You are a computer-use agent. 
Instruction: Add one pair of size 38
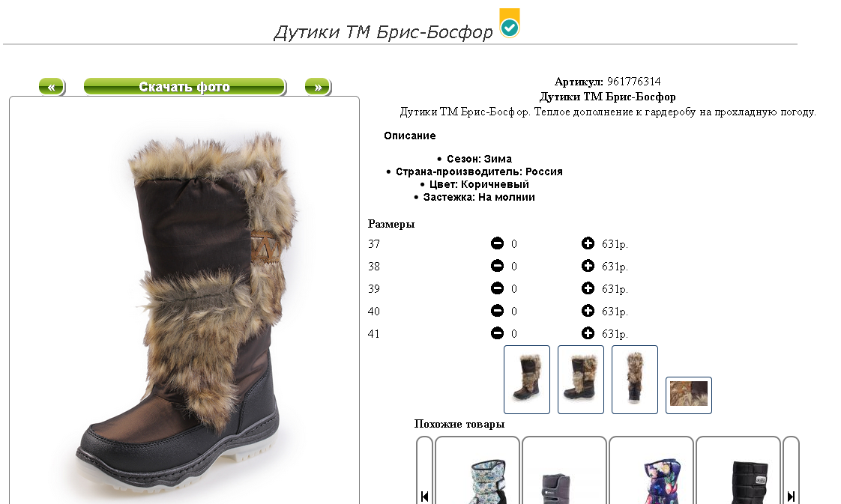(x=588, y=266)
